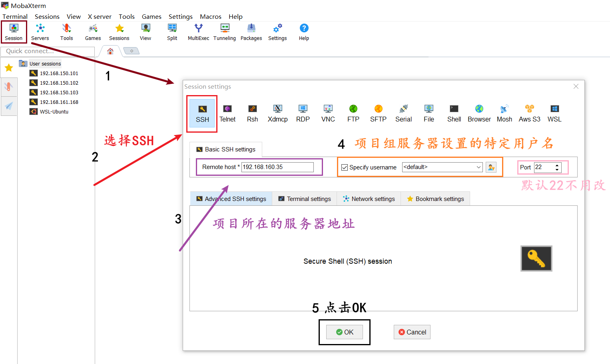Screen dimensions: 610x364
Task: Open the Help menu in menu bar
Action: pyautogui.click(x=235, y=16)
